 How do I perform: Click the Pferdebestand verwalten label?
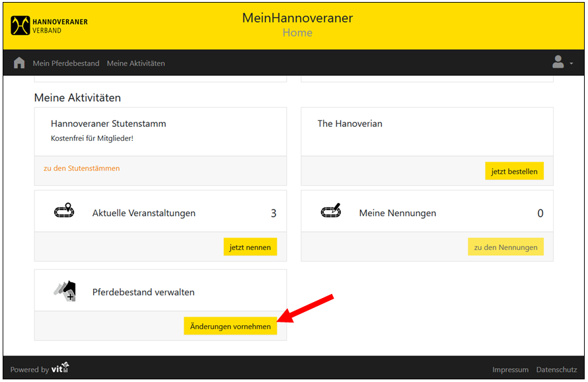click(x=143, y=292)
